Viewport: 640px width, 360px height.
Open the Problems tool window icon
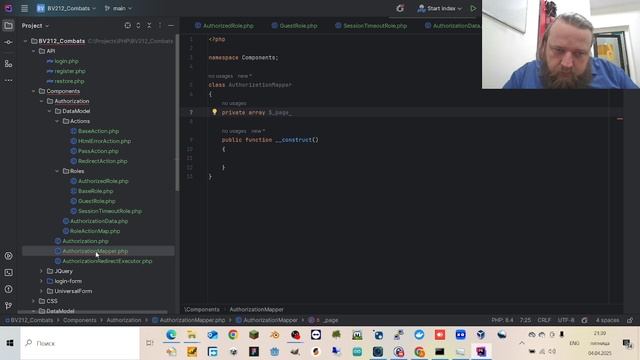8,289
